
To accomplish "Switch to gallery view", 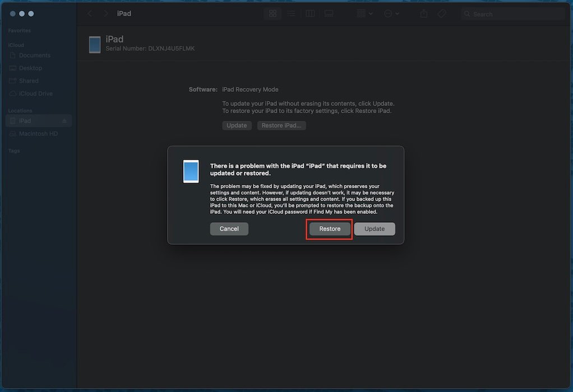I will coord(329,13).
